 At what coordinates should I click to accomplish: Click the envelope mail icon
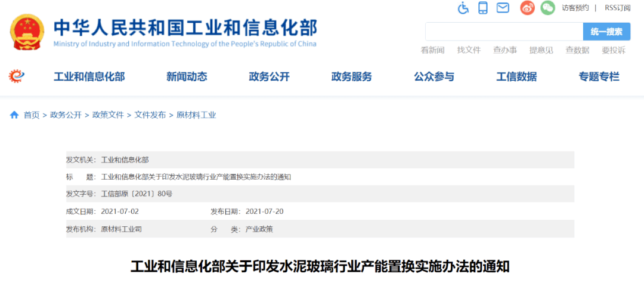tap(503, 8)
